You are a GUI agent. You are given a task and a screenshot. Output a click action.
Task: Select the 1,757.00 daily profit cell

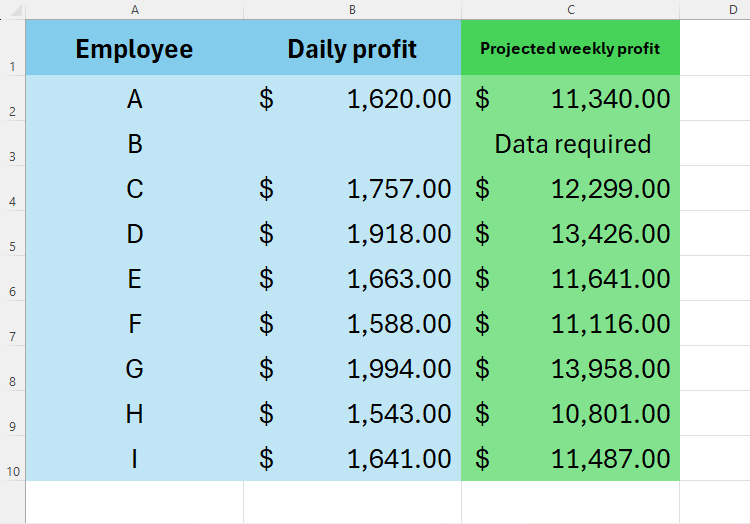352,189
